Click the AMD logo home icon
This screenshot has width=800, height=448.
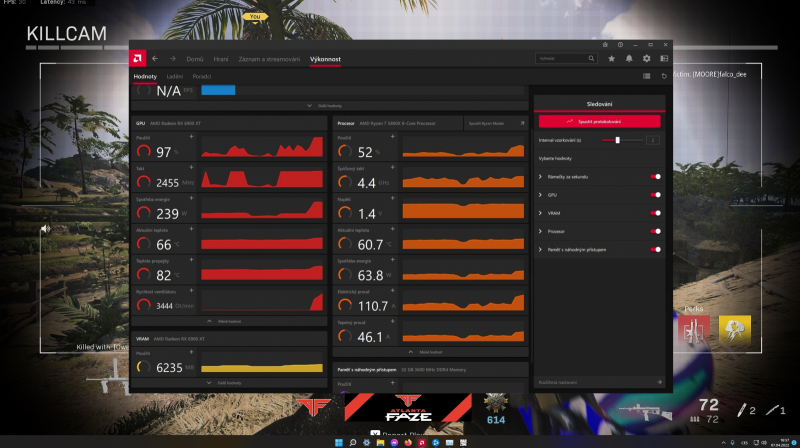click(x=137, y=59)
